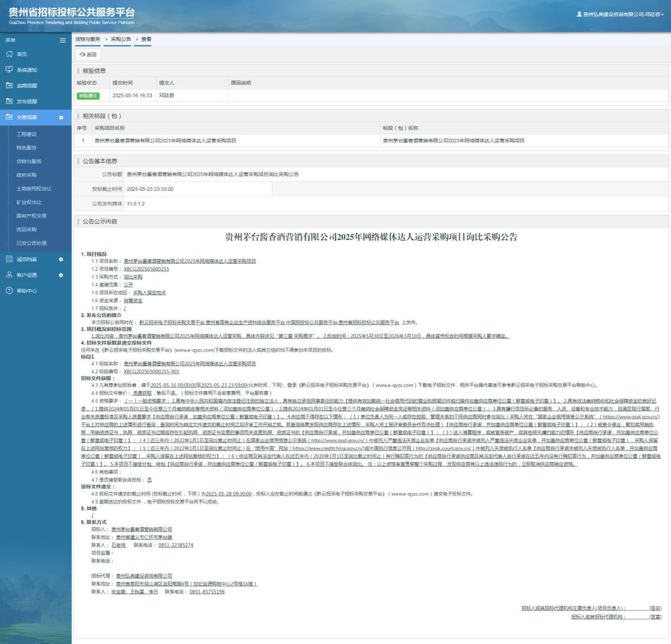Collapse the 交易信息 menu chevron

[x=61, y=117]
